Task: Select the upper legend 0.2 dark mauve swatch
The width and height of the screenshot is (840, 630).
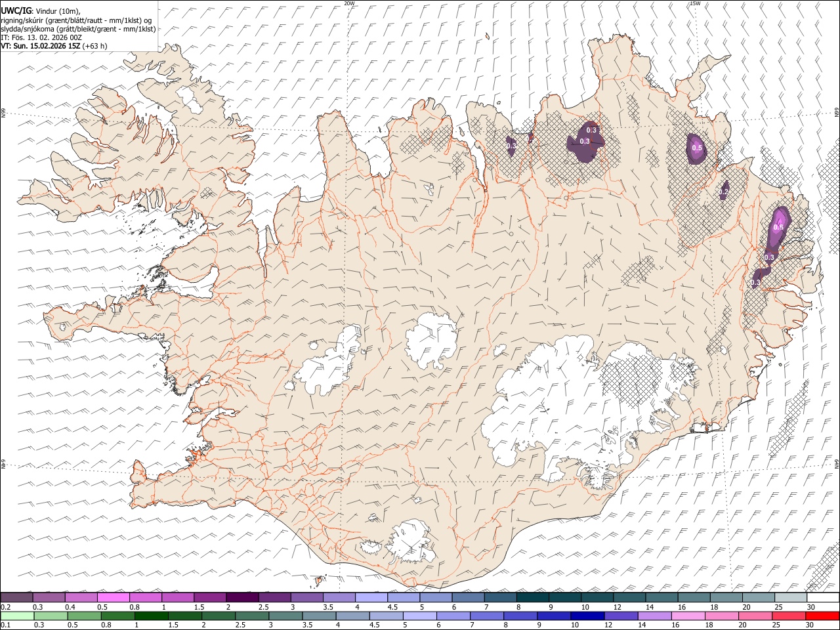Action: tap(16, 597)
